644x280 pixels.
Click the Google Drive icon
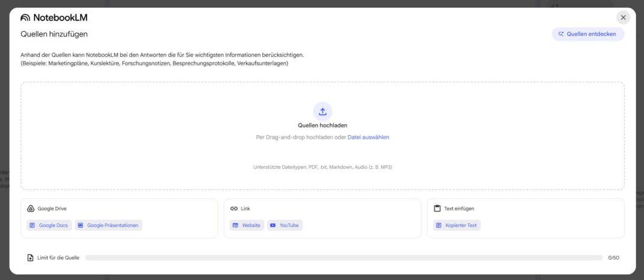(x=30, y=208)
